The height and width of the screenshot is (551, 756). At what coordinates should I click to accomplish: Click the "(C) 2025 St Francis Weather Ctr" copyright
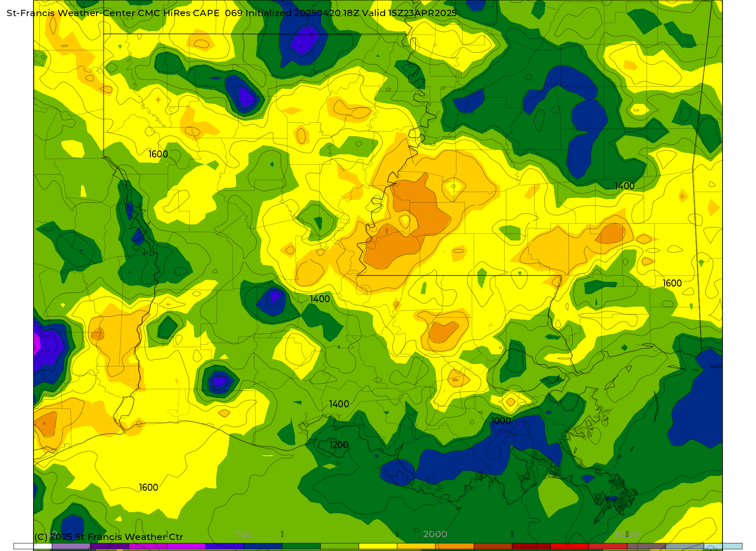(109, 537)
